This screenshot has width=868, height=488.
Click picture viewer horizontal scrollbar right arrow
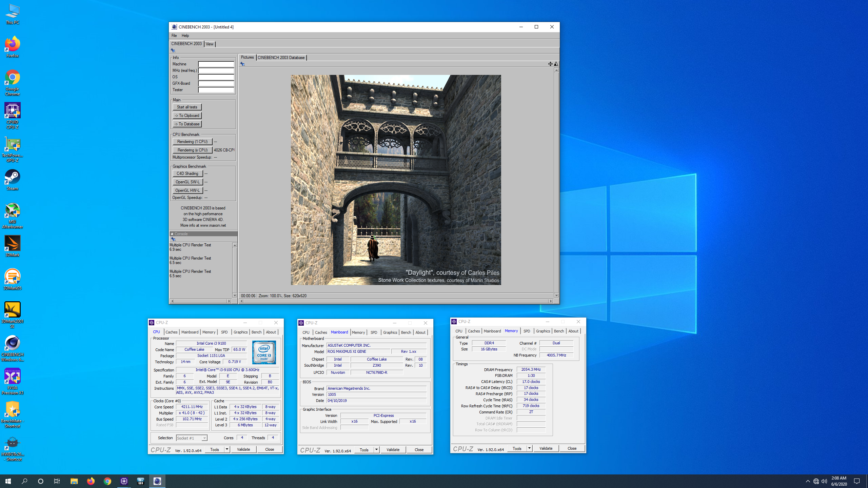[x=551, y=301]
